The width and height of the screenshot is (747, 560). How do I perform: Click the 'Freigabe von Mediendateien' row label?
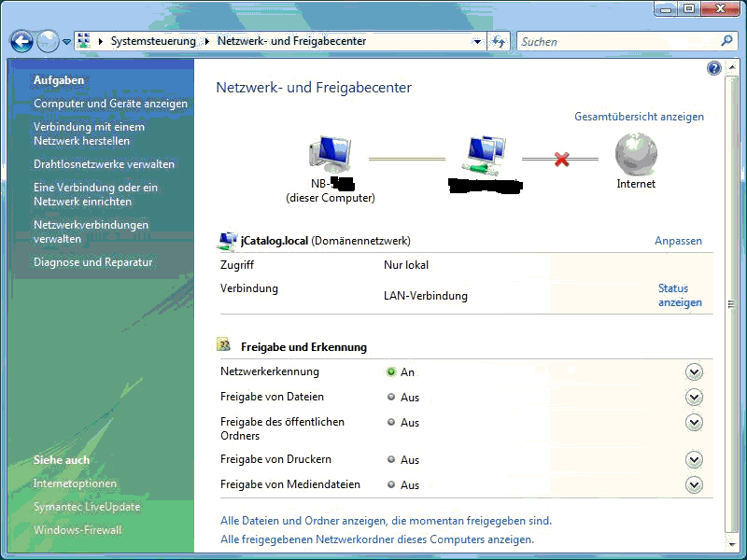pos(290,484)
